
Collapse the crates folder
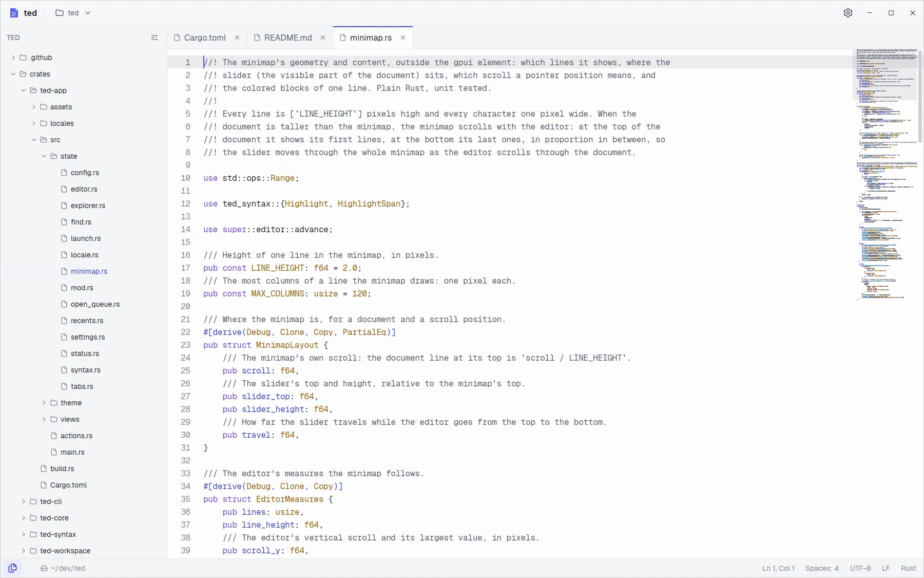pyautogui.click(x=84, y=74)
